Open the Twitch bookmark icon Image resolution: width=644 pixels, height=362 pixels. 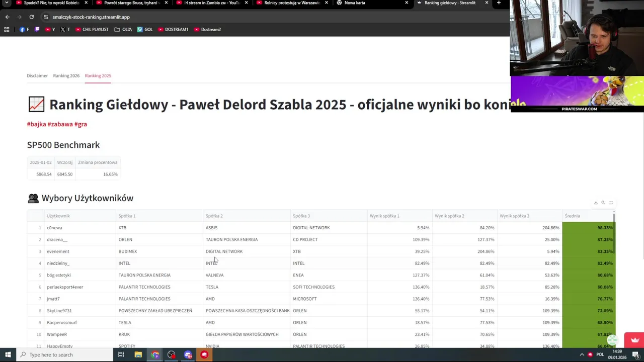pyautogui.click(x=37, y=30)
